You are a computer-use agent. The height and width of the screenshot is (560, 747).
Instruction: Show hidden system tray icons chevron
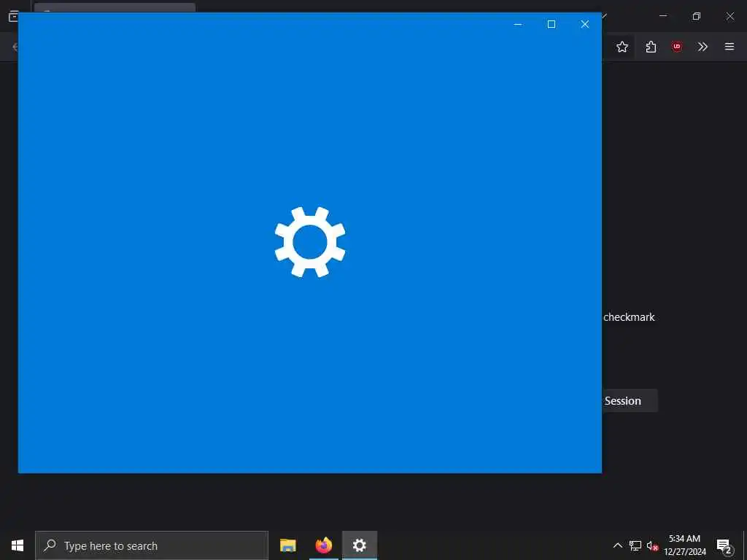tap(617, 545)
